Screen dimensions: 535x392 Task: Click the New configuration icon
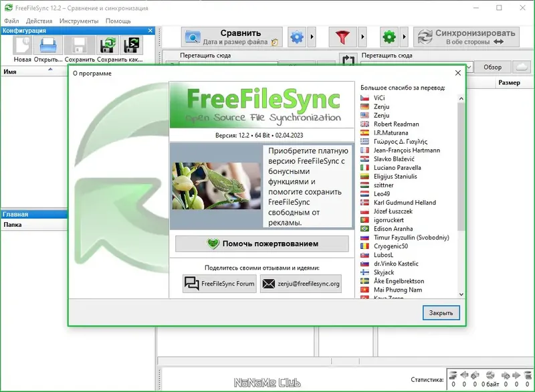pos(22,45)
